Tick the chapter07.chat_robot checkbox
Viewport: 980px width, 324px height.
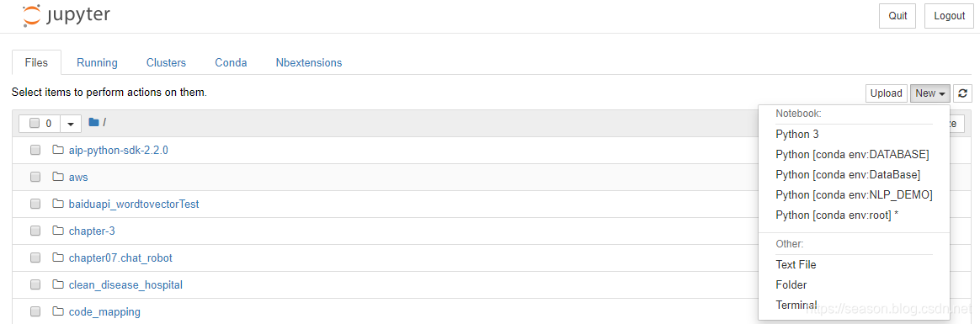pos(35,258)
